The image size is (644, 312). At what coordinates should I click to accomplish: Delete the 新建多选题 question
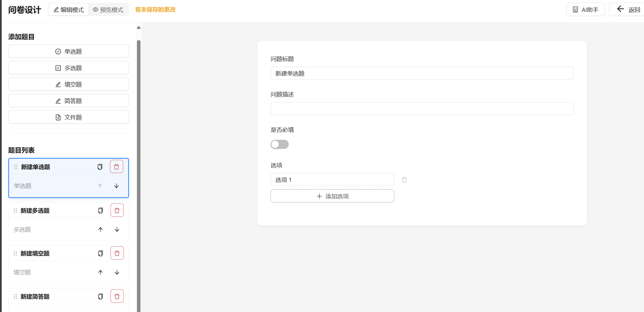(x=117, y=210)
